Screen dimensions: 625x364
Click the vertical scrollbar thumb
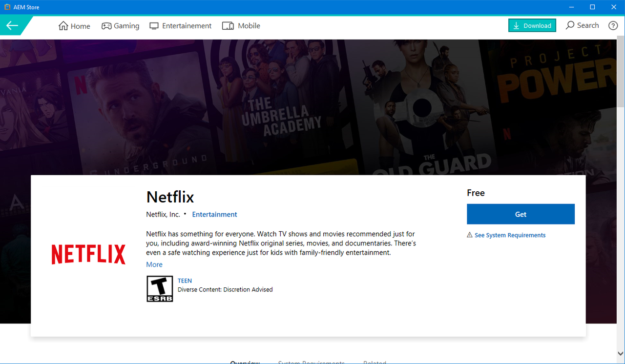621,72
